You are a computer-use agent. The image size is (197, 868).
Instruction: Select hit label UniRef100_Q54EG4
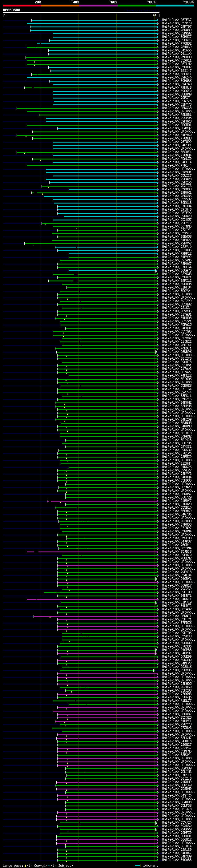[176, 575]
